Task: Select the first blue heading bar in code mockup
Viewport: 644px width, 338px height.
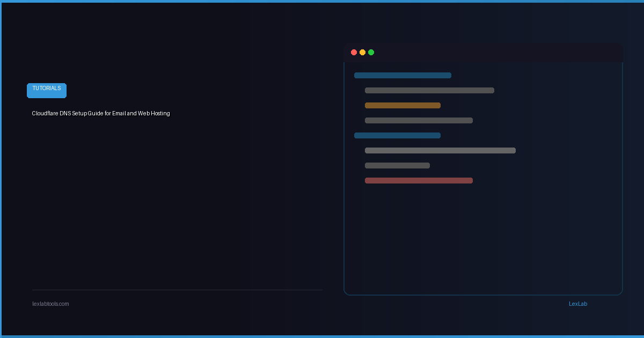Action: [402, 75]
